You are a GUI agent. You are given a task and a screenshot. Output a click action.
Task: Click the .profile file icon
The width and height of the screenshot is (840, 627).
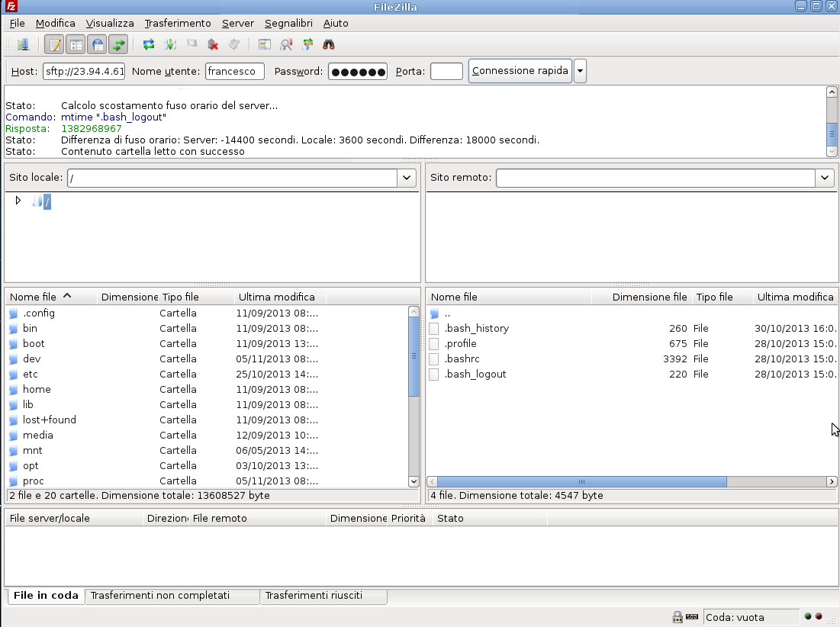click(x=434, y=344)
